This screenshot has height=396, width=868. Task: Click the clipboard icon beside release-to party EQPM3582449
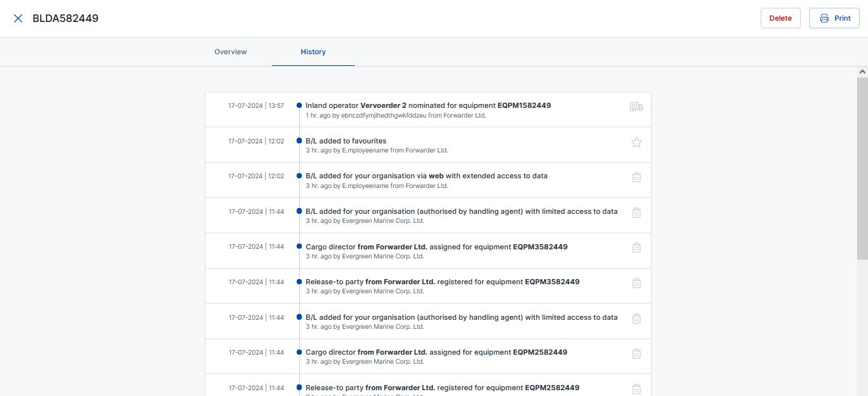636,283
